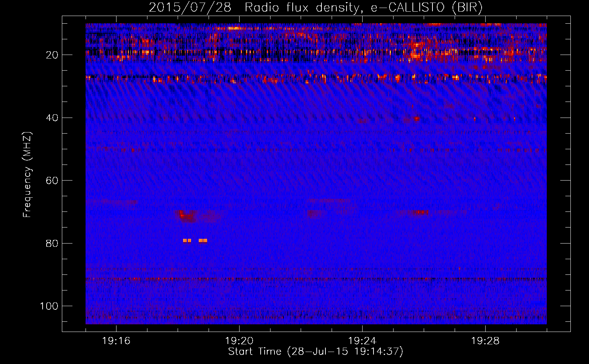Viewport: 589px width, 364px height.
Task: Click the 19:20 time tick label
Action: pos(239,341)
